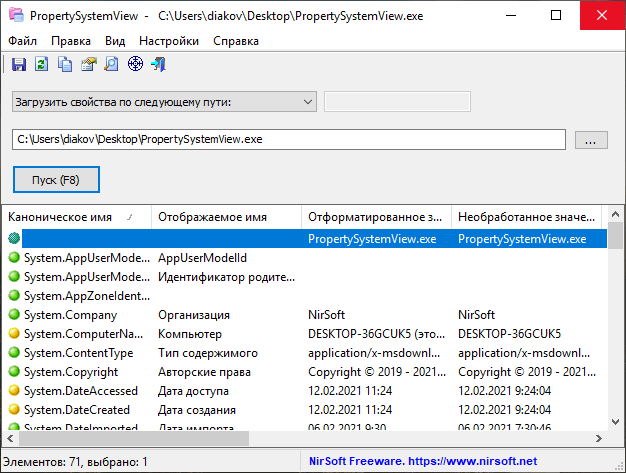Click the Пуск (F8) button
This screenshot has width=626, height=473.
coord(56,180)
